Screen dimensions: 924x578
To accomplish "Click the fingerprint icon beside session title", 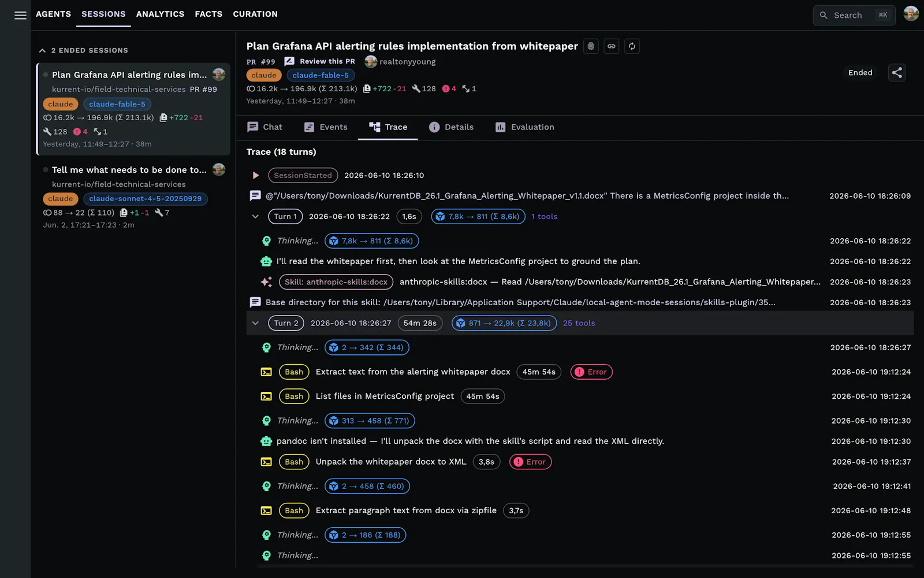I will click(591, 46).
